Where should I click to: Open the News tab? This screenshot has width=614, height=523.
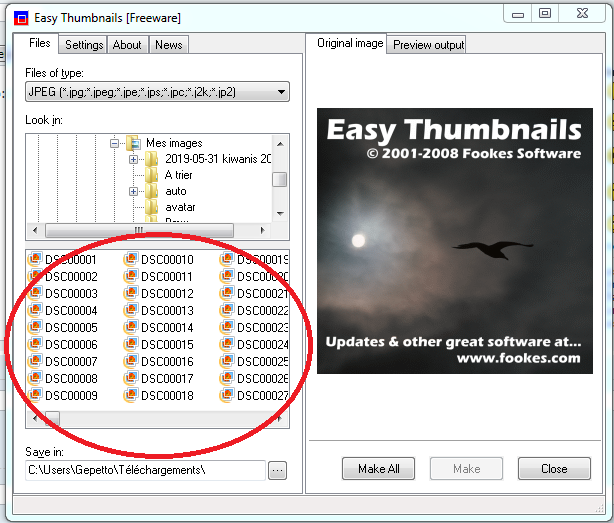pyautogui.click(x=169, y=45)
